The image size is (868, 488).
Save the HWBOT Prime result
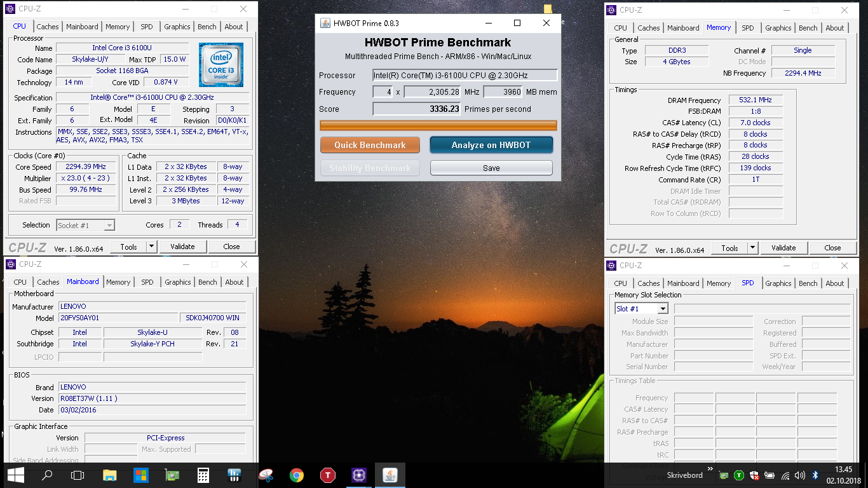(x=491, y=168)
